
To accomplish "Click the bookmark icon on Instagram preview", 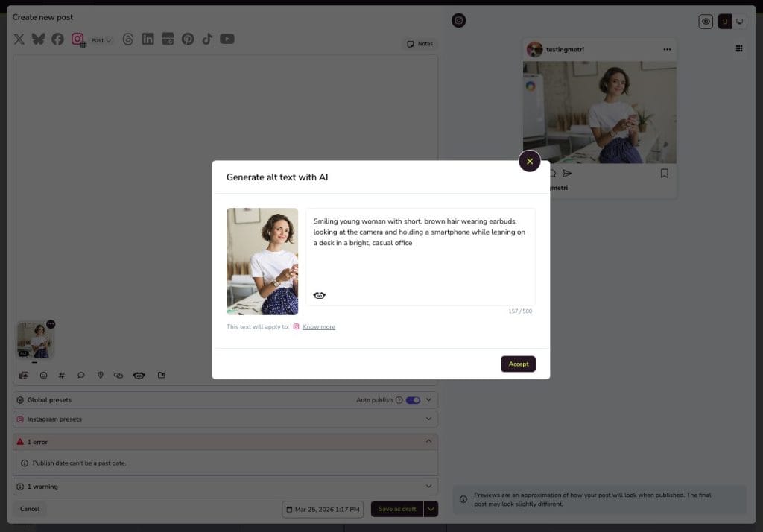I will coord(664,174).
